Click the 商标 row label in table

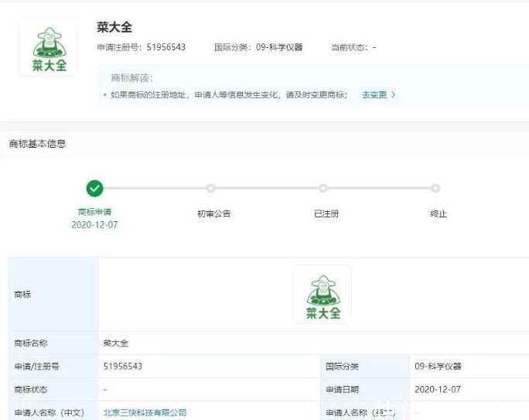[22, 295]
